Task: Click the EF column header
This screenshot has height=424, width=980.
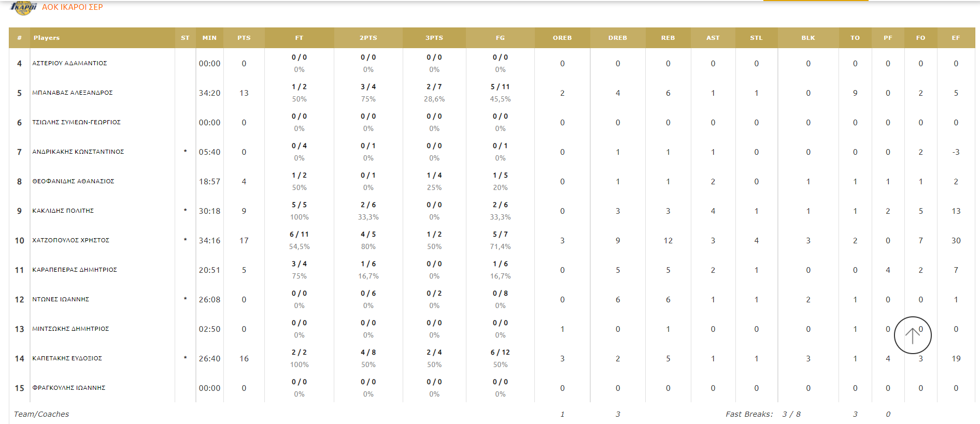Action: point(956,38)
